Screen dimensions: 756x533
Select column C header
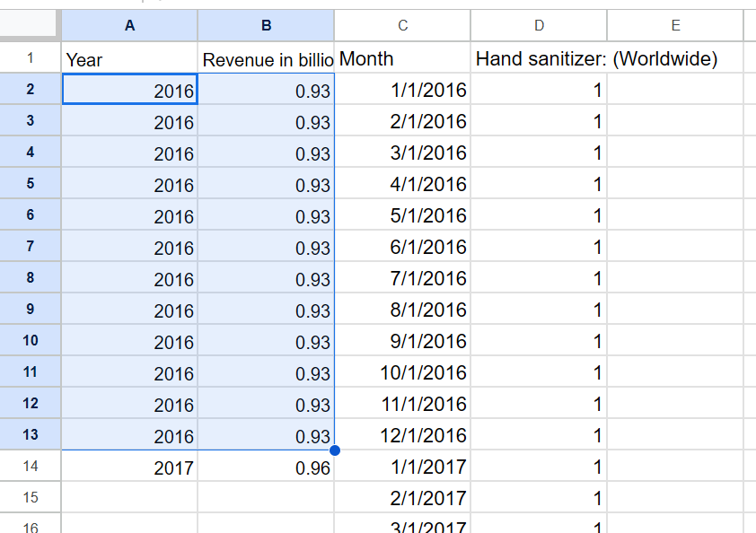coord(402,25)
